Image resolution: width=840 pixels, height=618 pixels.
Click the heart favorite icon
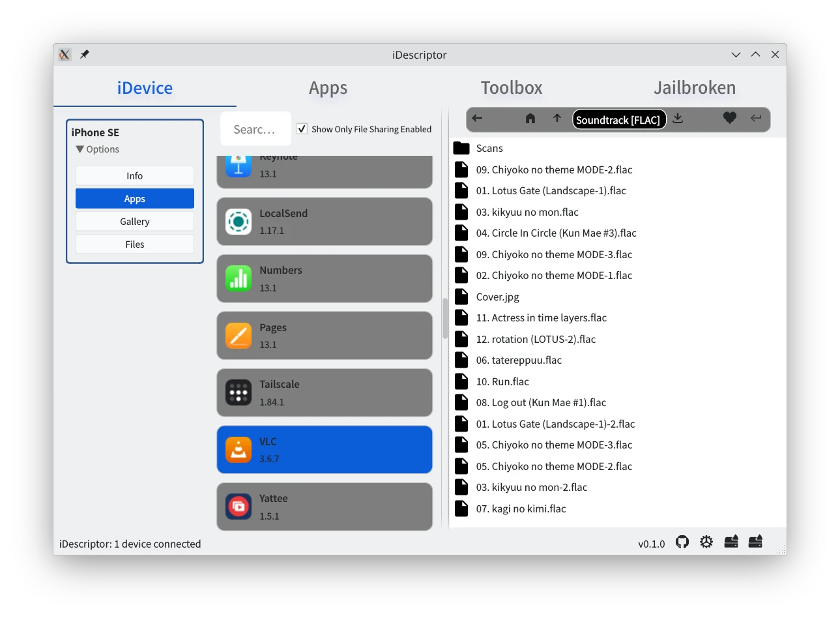730,118
